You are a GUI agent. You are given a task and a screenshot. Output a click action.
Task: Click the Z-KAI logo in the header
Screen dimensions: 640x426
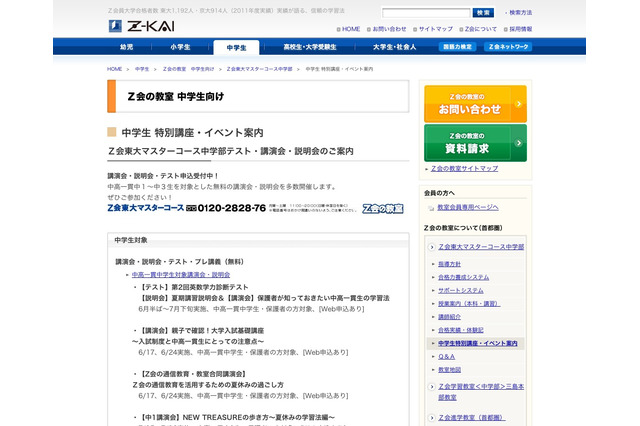click(x=142, y=26)
